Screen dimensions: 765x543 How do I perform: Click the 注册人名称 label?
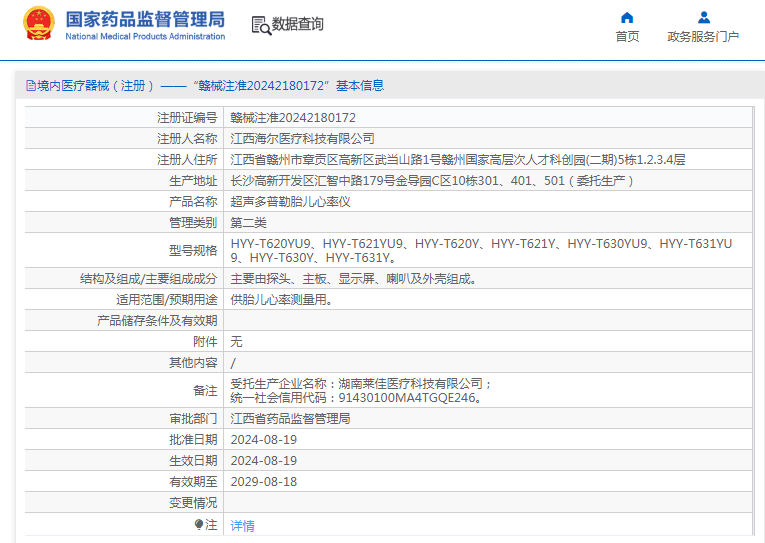187,139
